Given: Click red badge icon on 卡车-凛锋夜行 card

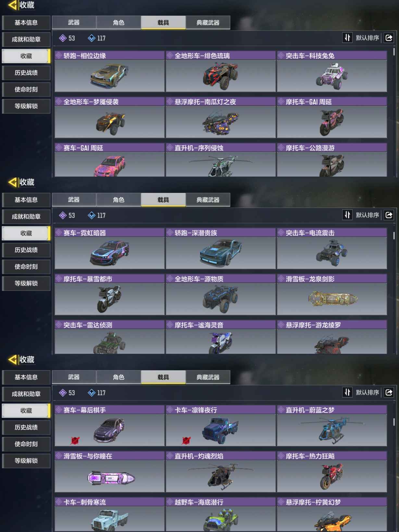Looking at the screenshot, I should 186,440.
